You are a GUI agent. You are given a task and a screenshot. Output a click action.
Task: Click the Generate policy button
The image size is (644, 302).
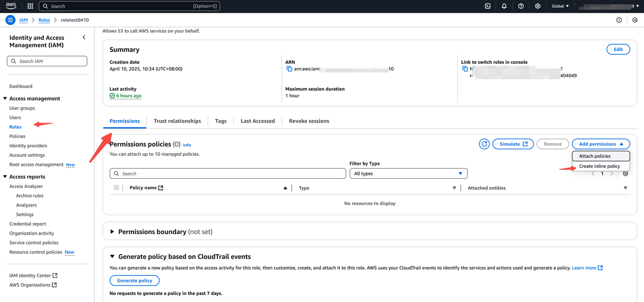[134, 280]
